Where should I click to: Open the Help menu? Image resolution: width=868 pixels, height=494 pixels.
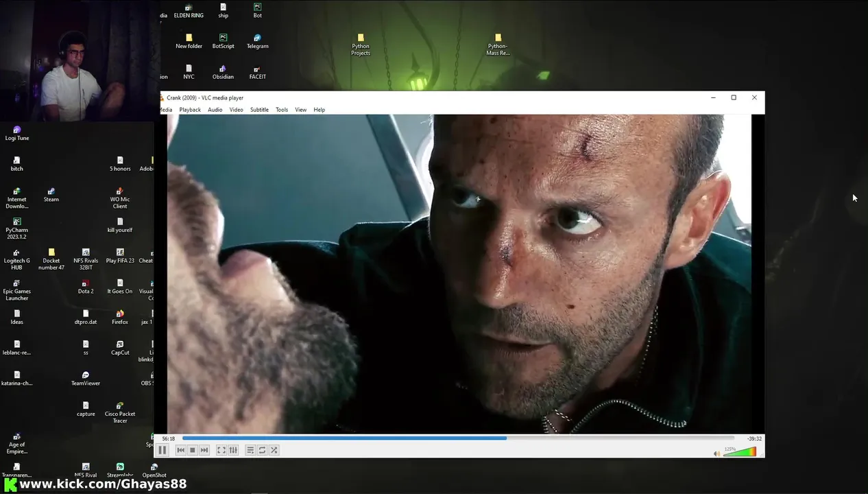tap(319, 110)
